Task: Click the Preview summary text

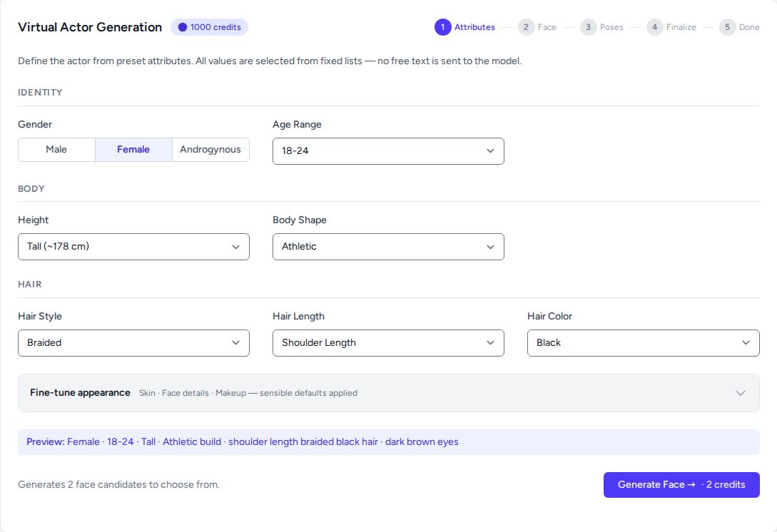Action: click(243, 442)
